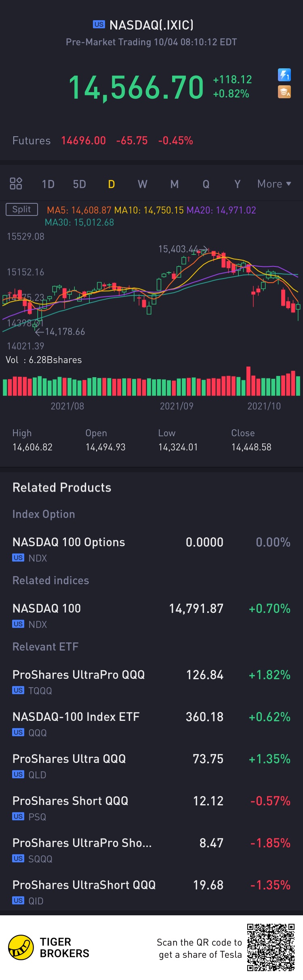
Task: Switch chart to 1D intraday view
Action: pos(48,184)
